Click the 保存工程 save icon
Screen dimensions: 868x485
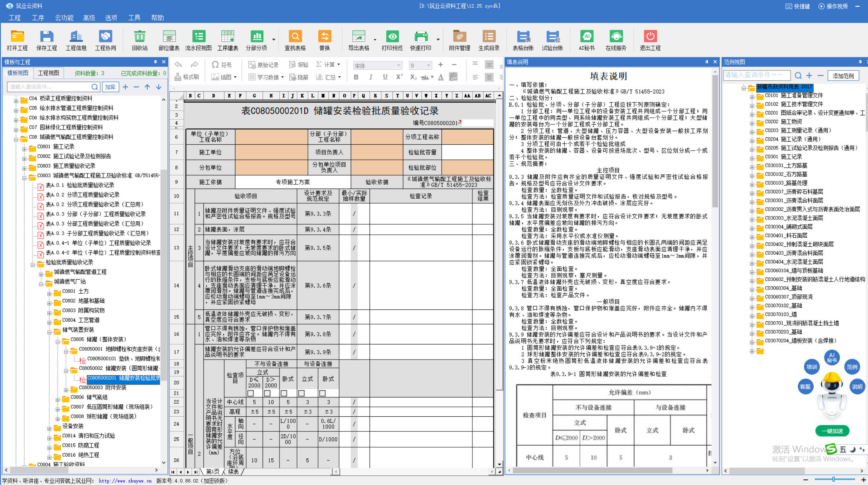tap(46, 37)
